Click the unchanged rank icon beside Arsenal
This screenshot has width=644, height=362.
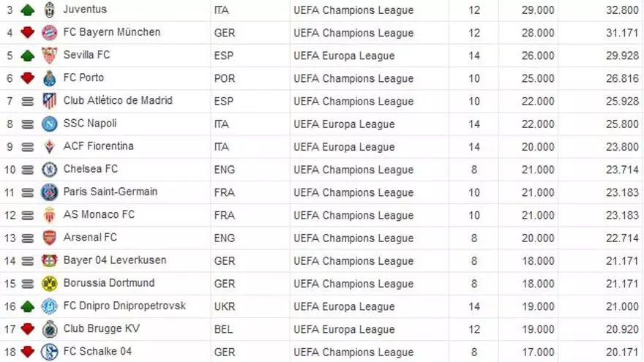point(28,238)
